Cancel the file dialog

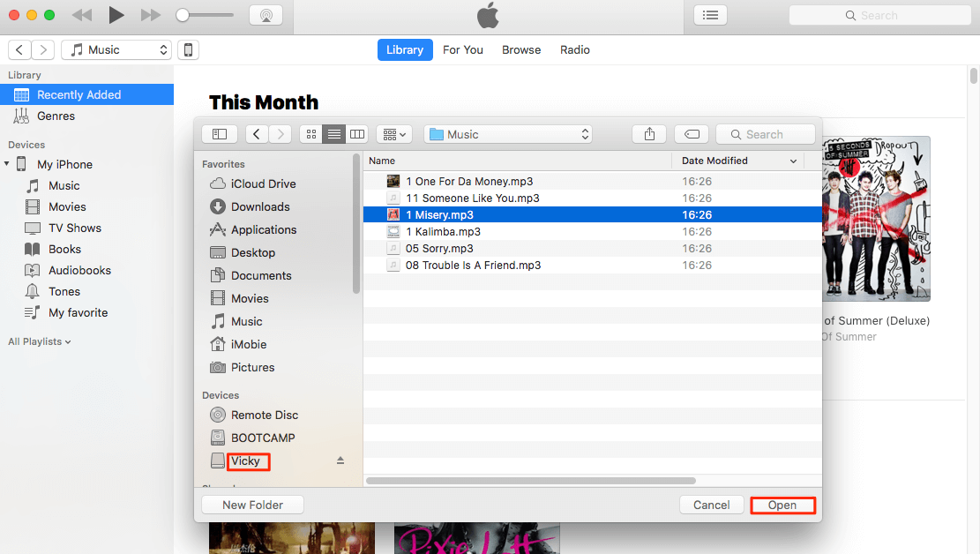(711, 504)
